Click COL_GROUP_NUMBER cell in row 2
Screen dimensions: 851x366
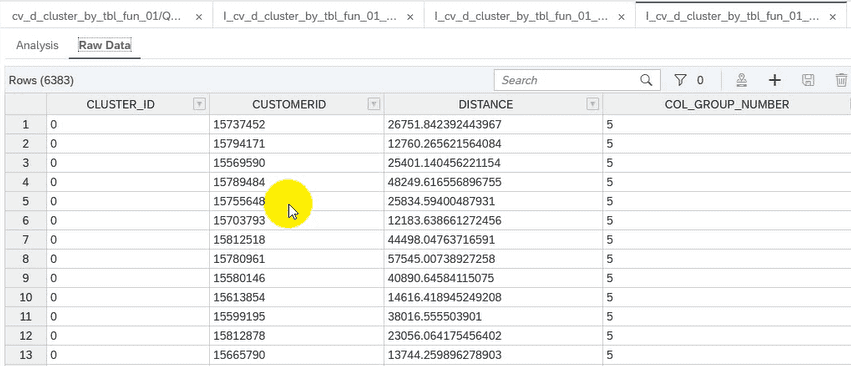click(727, 144)
